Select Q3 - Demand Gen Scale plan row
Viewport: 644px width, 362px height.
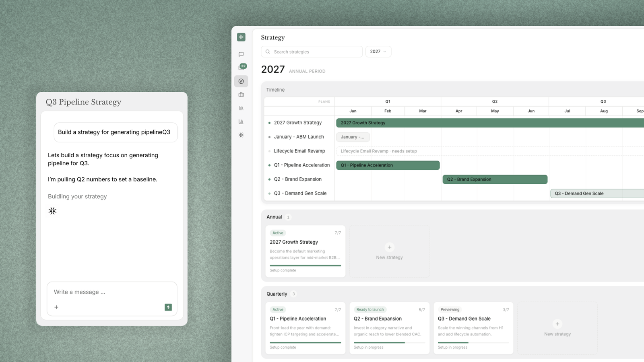(299, 193)
